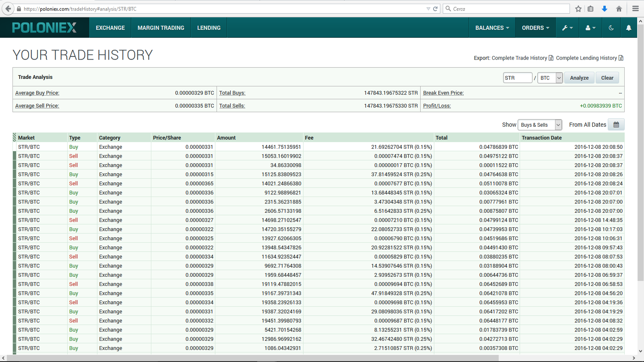Expand the Balances menu
The image size is (644, 362).
point(492,28)
